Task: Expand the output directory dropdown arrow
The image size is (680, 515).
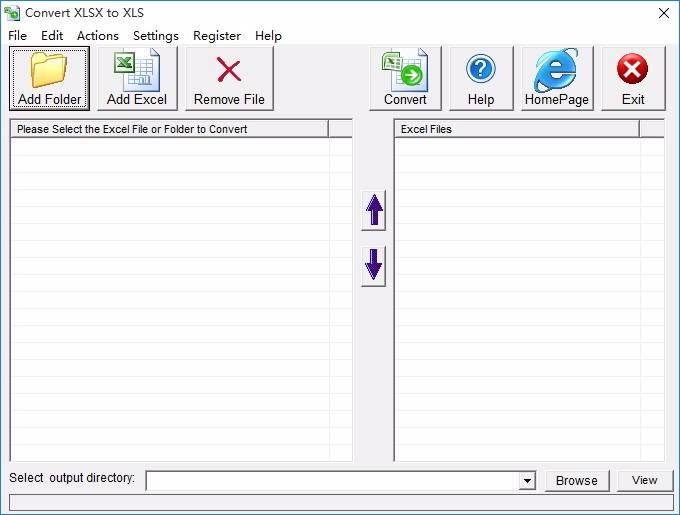Action: [x=527, y=481]
